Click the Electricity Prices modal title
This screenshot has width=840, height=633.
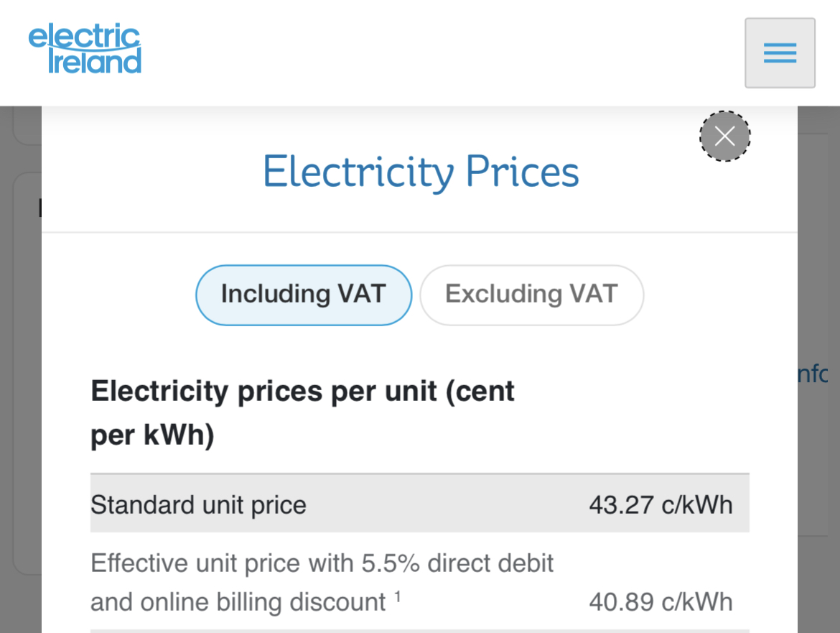pyautogui.click(x=421, y=172)
